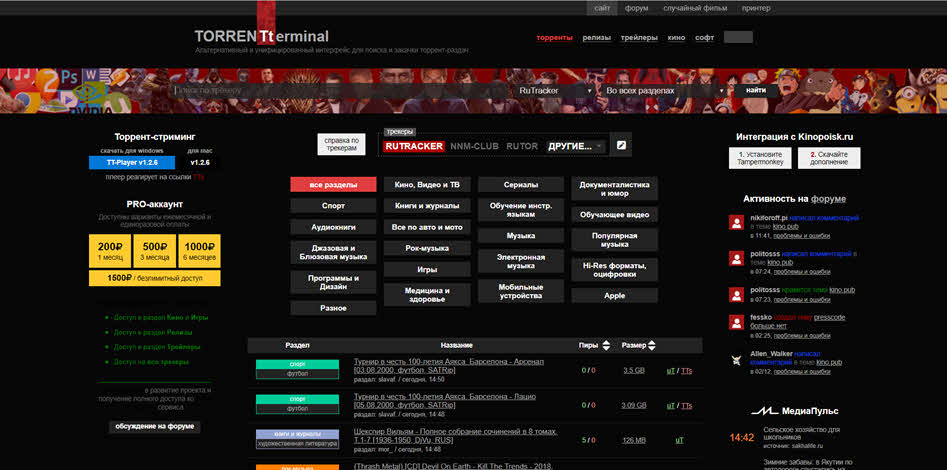947x470 pixels.
Task: Open торренты menu item
Action: click(x=554, y=37)
